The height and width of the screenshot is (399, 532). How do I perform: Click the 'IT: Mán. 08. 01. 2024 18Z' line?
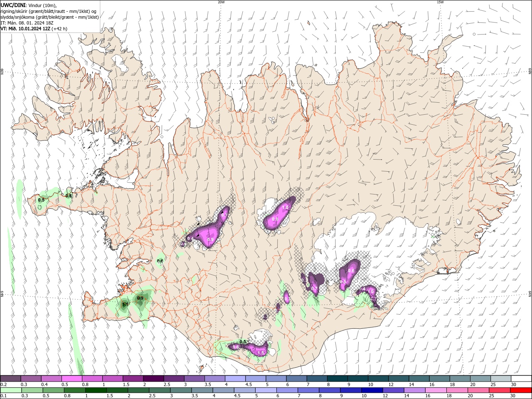(27, 23)
